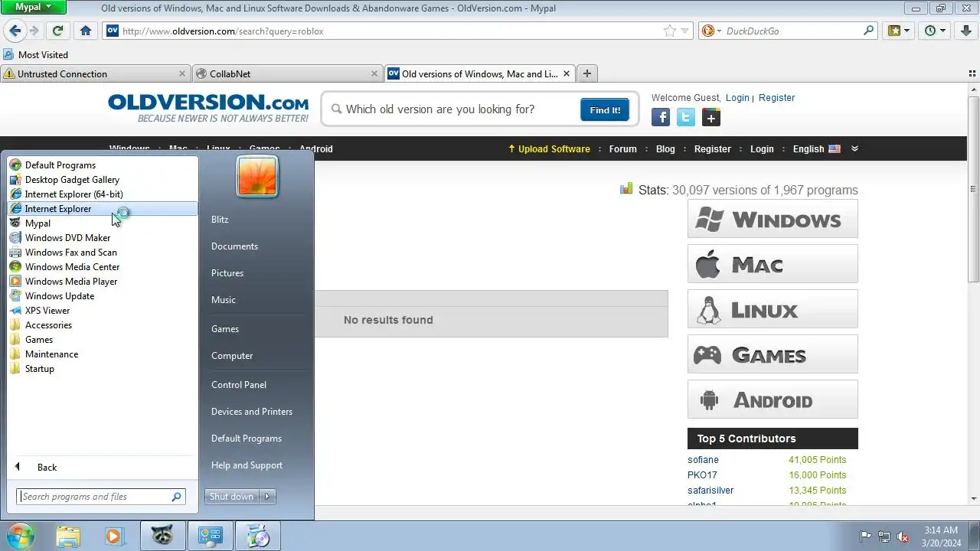Open Most Visited bookmarks
The width and height of the screenshot is (980, 551).
click(36, 55)
